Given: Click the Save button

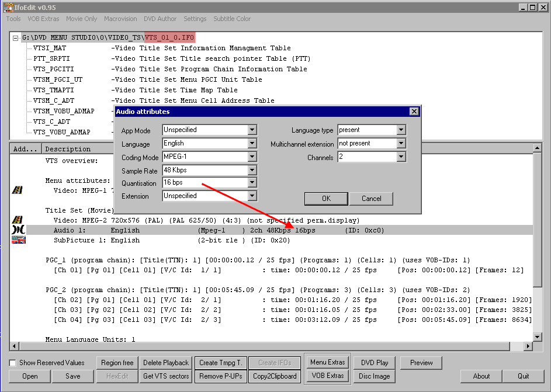Looking at the screenshot, I should (x=72, y=376).
